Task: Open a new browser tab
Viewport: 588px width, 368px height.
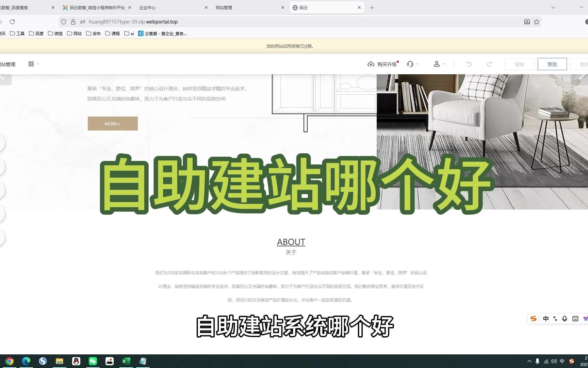Action: click(x=372, y=7)
